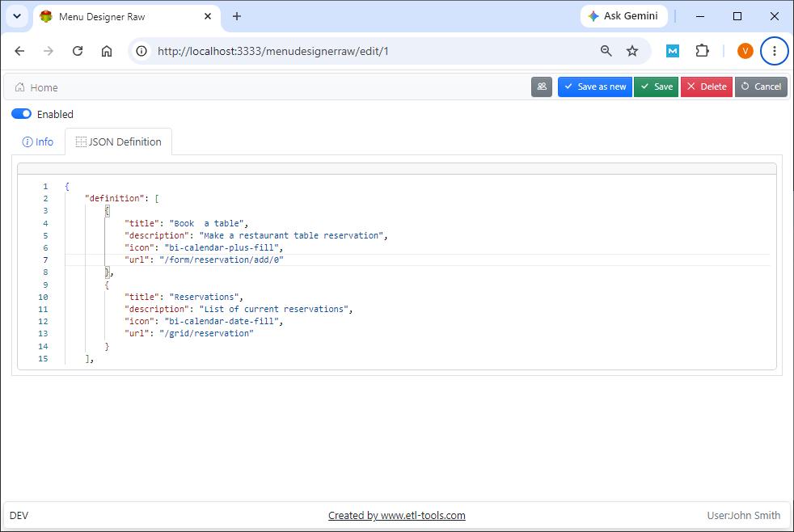Switch to the Info tab
The width and height of the screenshot is (794, 532).
coord(38,141)
